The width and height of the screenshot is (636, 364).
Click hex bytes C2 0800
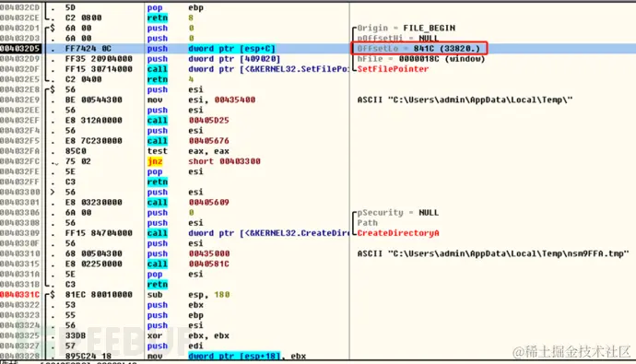click(x=83, y=18)
